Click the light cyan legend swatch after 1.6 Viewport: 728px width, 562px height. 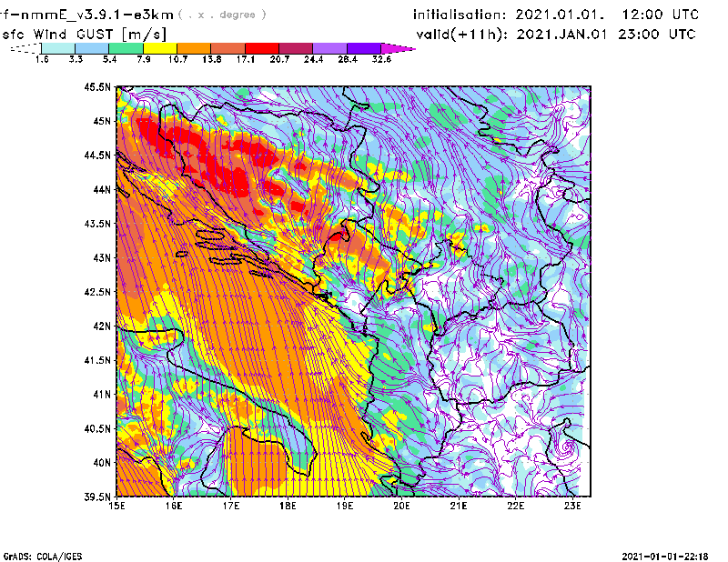coord(58,48)
